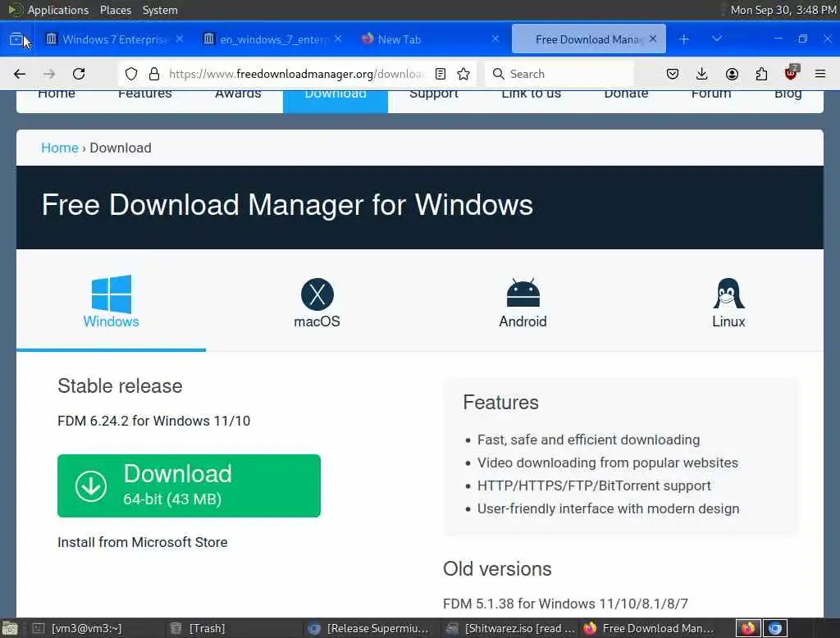Open the Save to Pocket icon
Viewport: 840px width, 638px height.
click(673, 74)
